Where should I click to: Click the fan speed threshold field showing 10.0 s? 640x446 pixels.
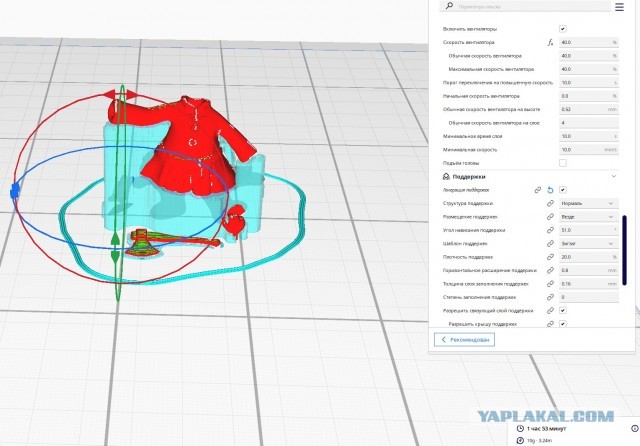[x=589, y=82]
